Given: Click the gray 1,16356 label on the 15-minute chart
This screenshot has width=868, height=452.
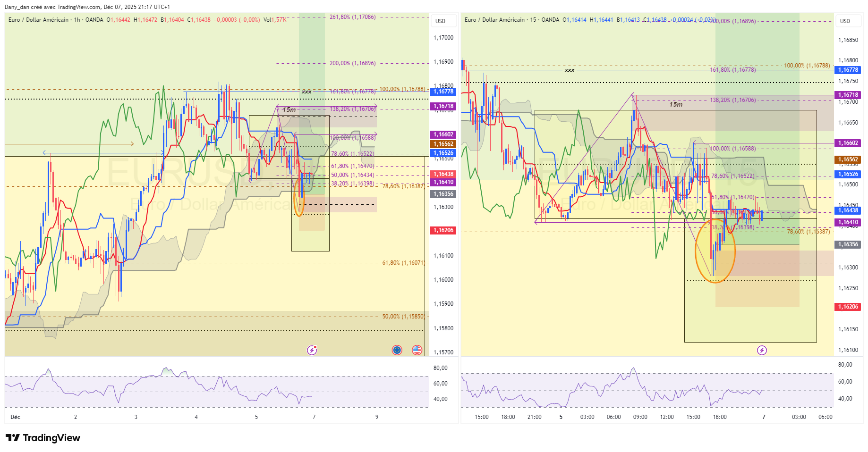Looking at the screenshot, I should pyautogui.click(x=848, y=244).
